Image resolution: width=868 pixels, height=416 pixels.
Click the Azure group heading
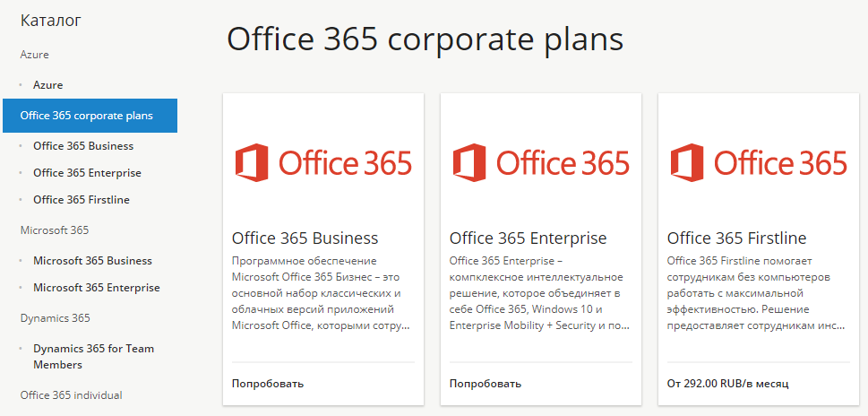(x=35, y=55)
